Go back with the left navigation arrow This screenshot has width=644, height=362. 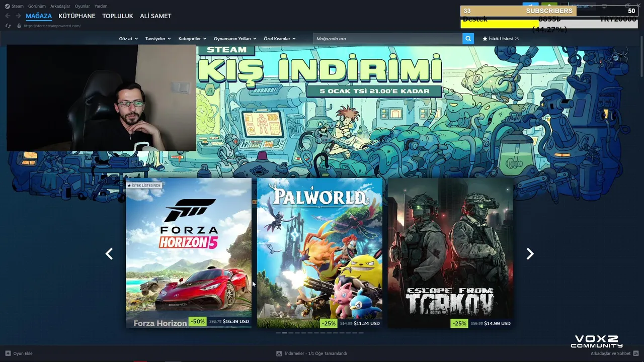[8, 16]
